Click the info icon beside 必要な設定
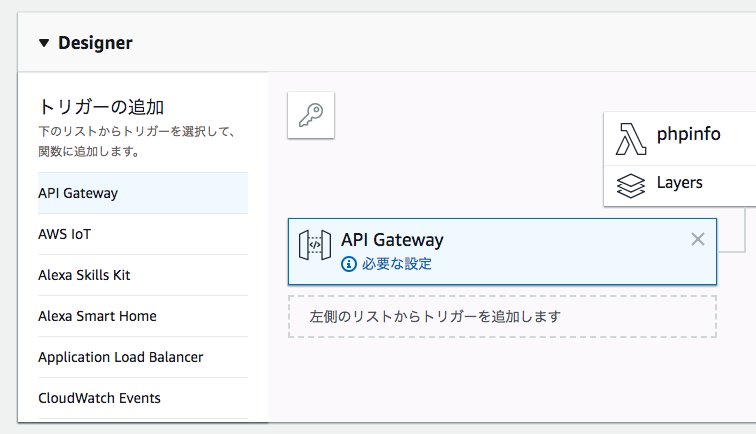The image size is (756, 434). pos(349,264)
